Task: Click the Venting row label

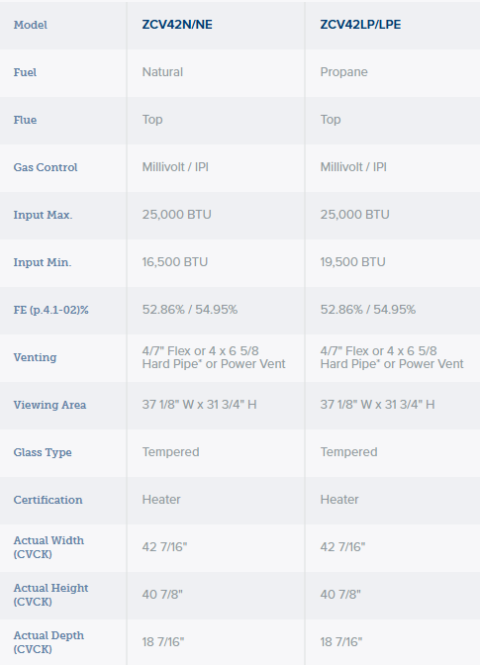Action: point(35,357)
